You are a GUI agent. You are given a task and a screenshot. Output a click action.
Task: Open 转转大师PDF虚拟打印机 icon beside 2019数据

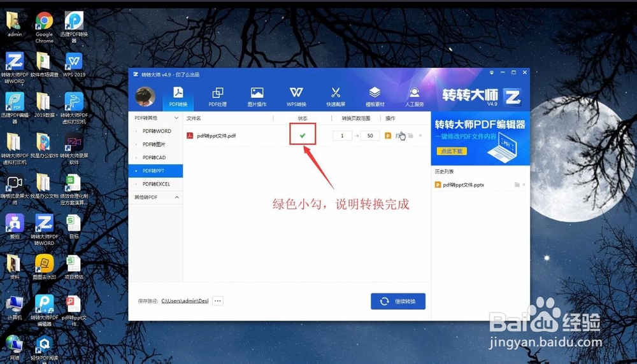pyautogui.click(x=74, y=108)
